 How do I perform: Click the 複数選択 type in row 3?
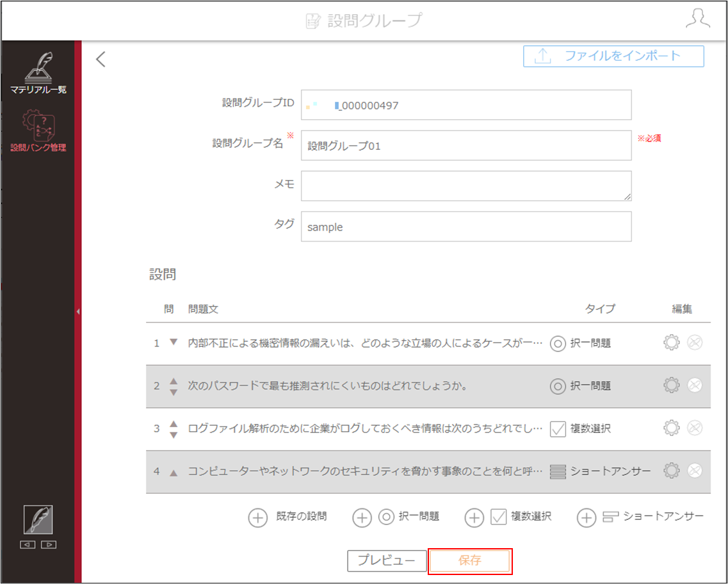[580, 429]
